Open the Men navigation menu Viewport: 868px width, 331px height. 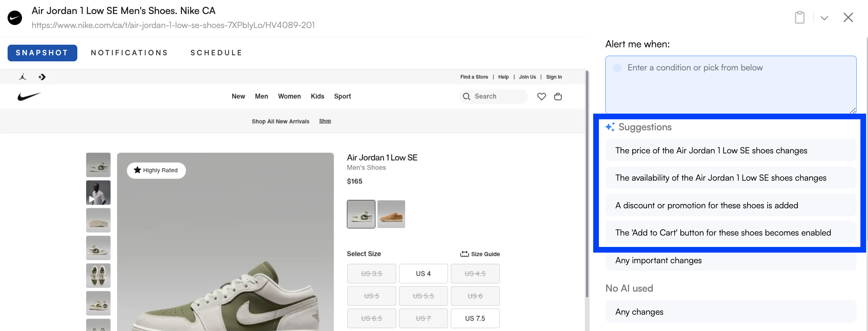point(261,96)
